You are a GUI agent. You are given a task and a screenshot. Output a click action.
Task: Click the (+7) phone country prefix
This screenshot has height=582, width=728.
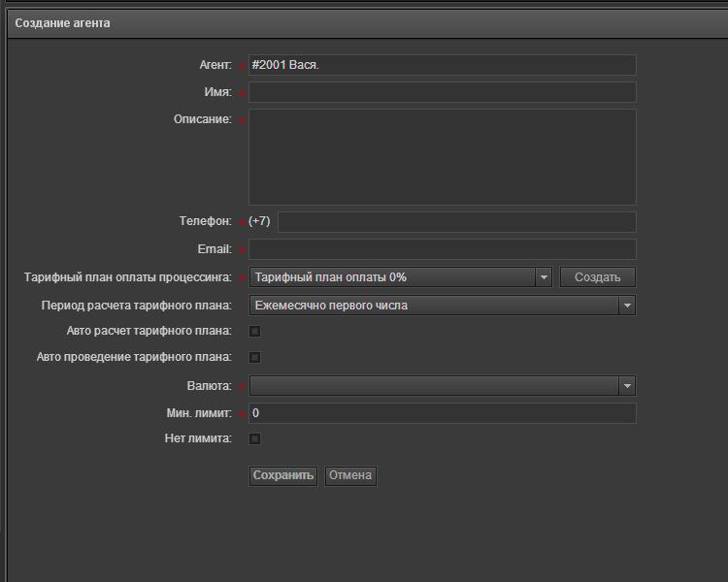(x=259, y=221)
